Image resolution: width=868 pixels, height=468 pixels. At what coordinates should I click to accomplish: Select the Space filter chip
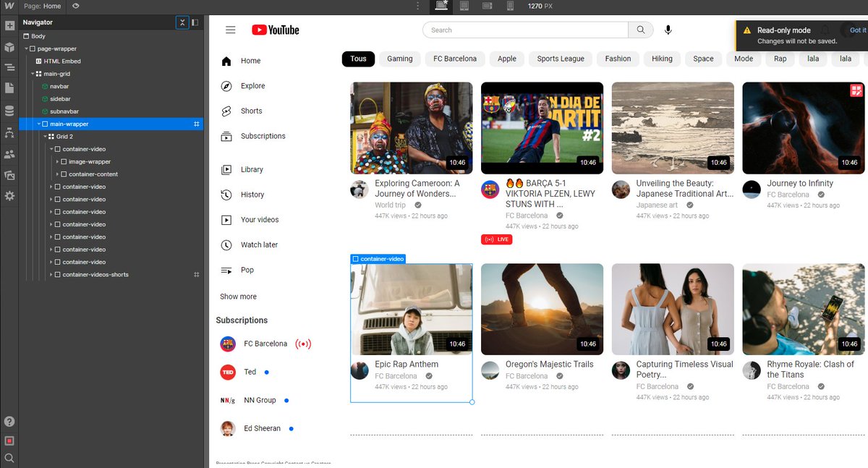point(703,59)
